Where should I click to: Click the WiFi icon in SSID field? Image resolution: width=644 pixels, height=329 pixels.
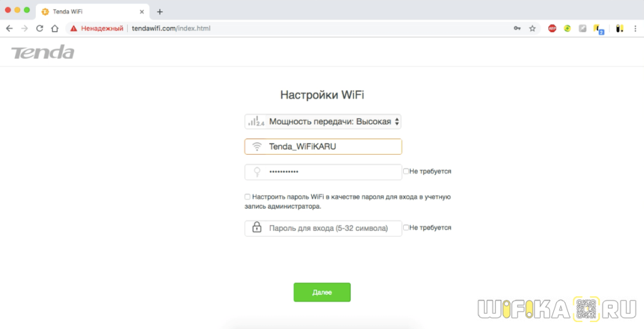[x=257, y=147]
